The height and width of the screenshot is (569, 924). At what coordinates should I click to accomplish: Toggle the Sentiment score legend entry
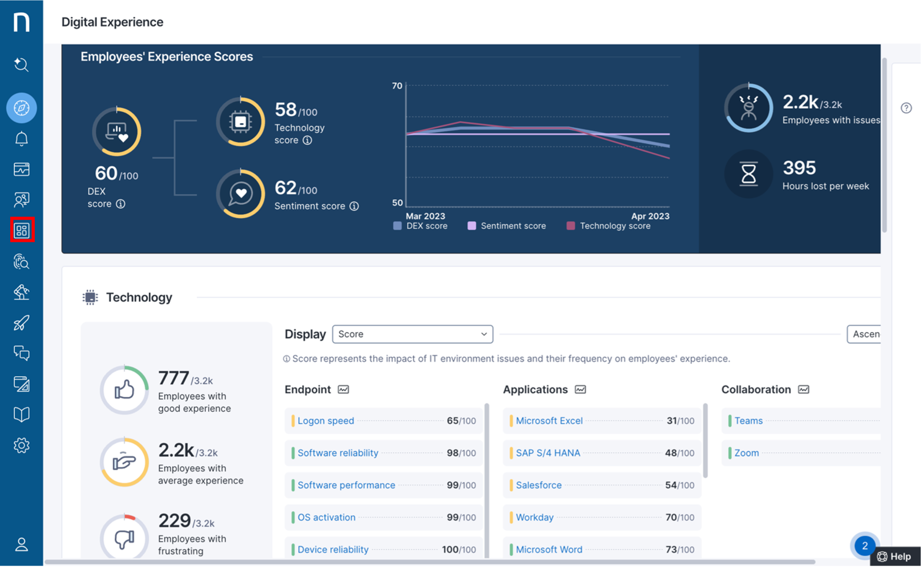pos(507,225)
